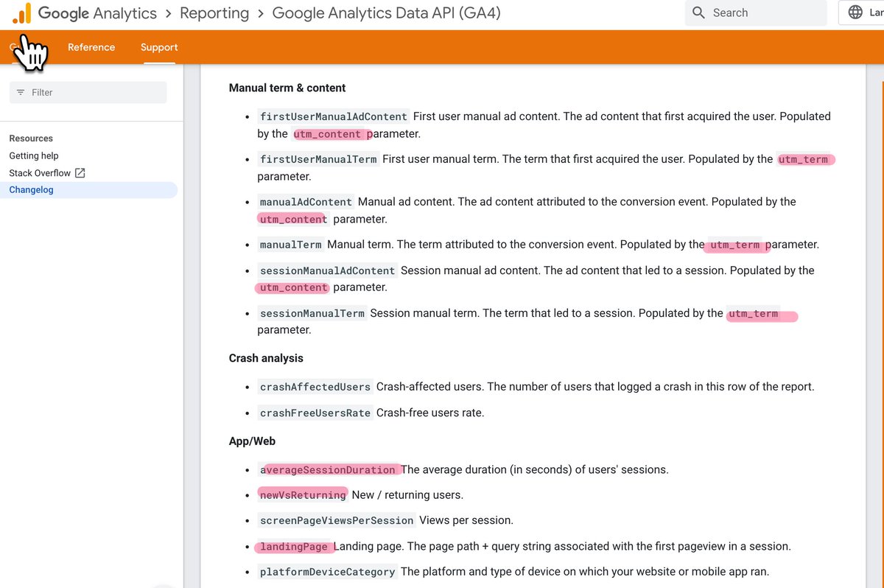Click the averageSessionDuration code term

tap(328, 470)
